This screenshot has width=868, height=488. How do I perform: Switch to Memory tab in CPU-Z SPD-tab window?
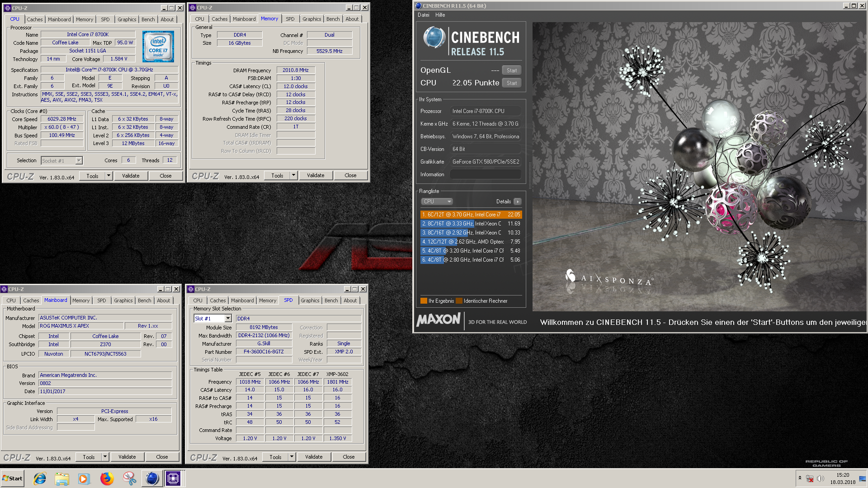[268, 300]
